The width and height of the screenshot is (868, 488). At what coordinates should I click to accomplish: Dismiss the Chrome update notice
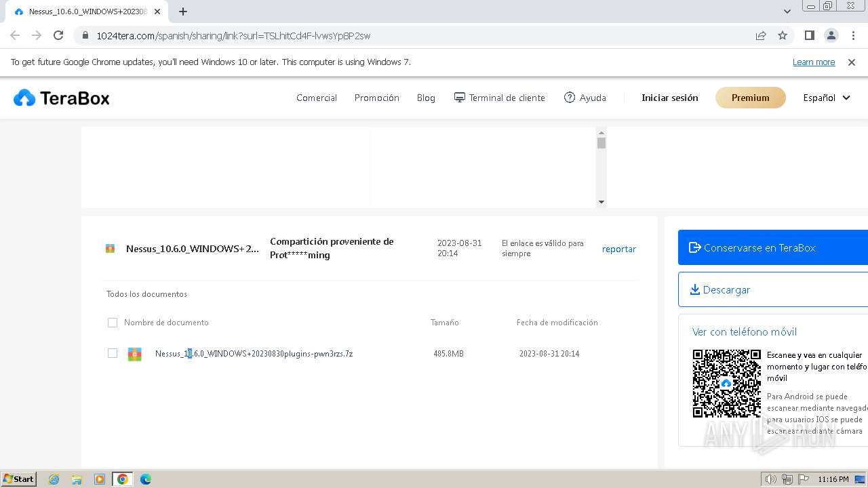[x=852, y=62]
